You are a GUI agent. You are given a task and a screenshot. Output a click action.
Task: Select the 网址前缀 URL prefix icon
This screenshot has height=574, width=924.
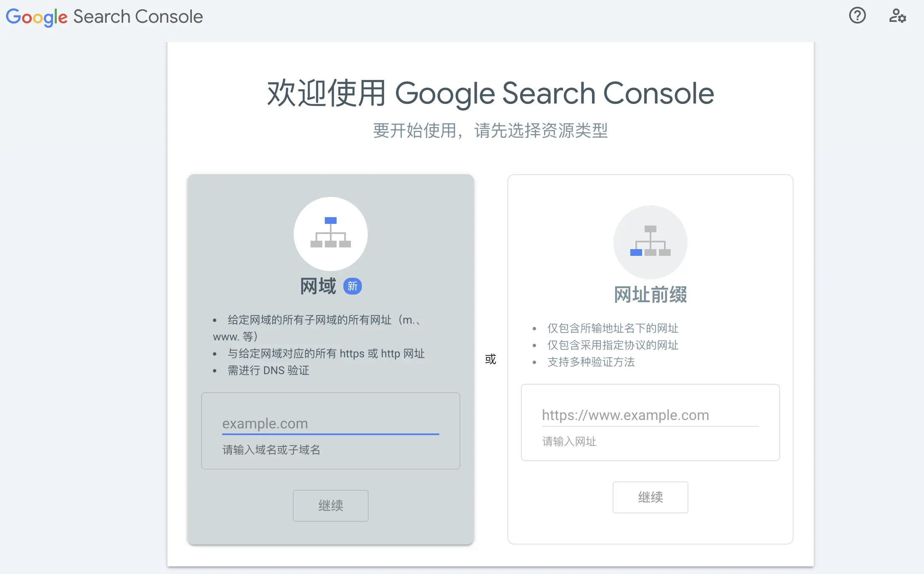(651, 242)
